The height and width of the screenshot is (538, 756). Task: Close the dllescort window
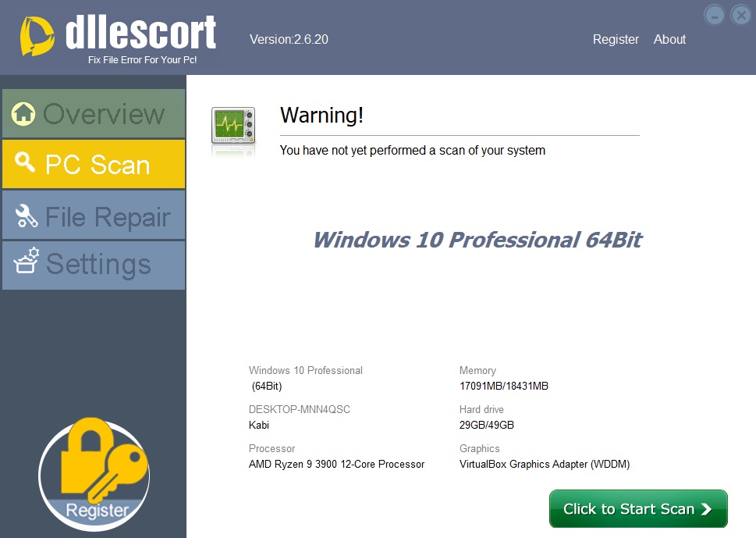741,16
